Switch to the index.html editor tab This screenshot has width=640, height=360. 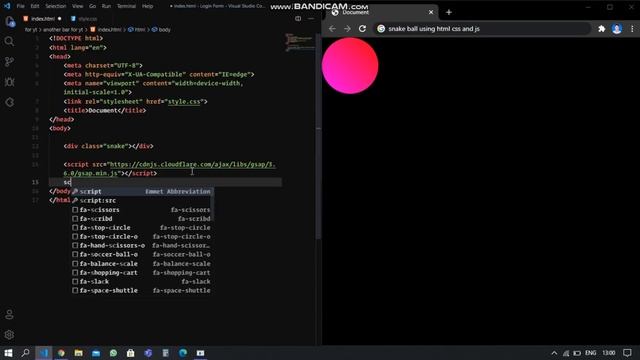(42, 19)
